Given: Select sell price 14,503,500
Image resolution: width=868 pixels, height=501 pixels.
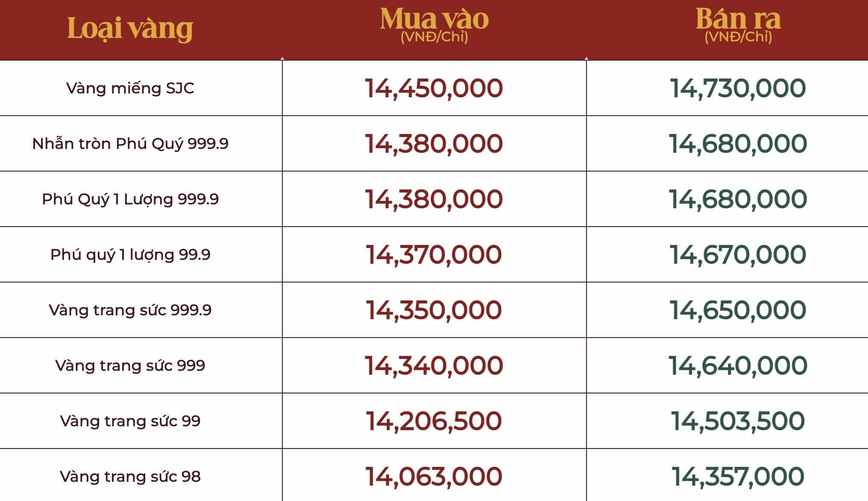Looking at the screenshot, I should pyautogui.click(x=738, y=421).
